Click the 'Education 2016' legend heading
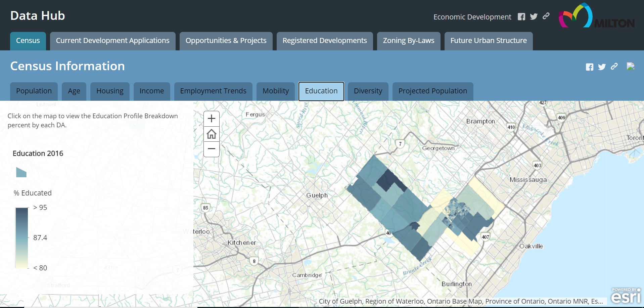The height and width of the screenshot is (308, 644). pyautogui.click(x=38, y=153)
